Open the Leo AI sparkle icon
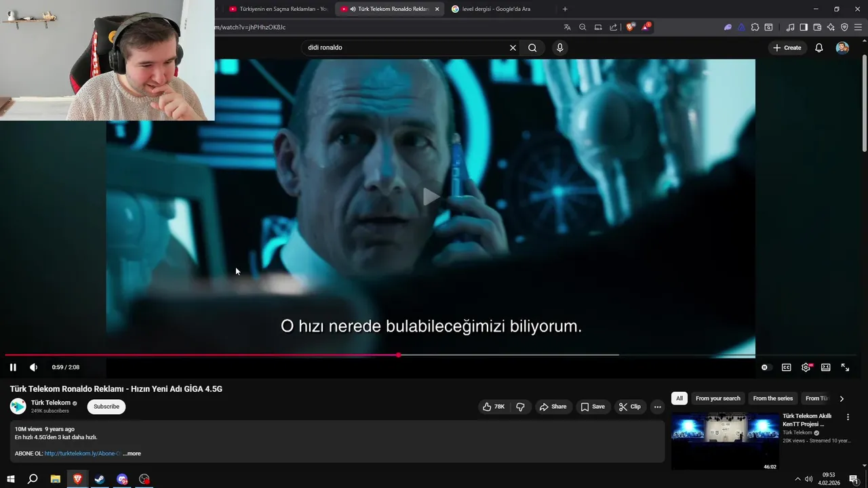Screen dimensions: 868x488 831,27
